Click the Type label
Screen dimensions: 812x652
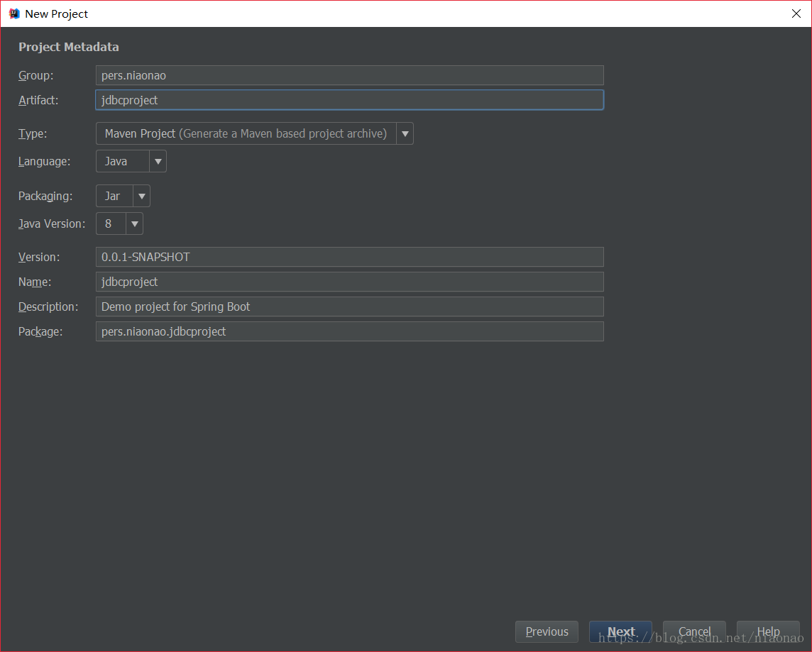[33, 133]
